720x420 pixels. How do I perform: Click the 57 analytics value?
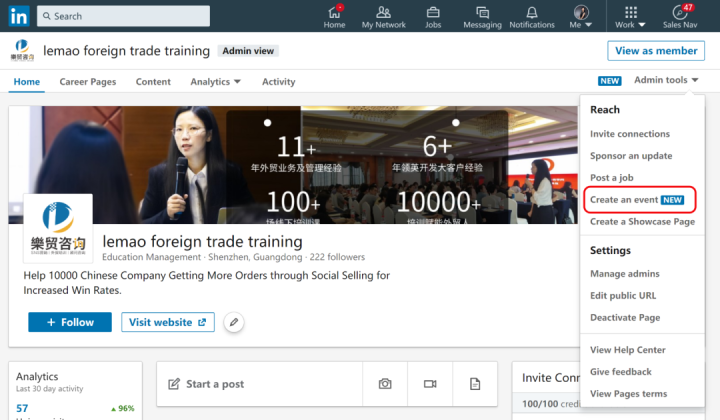(x=22, y=408)
